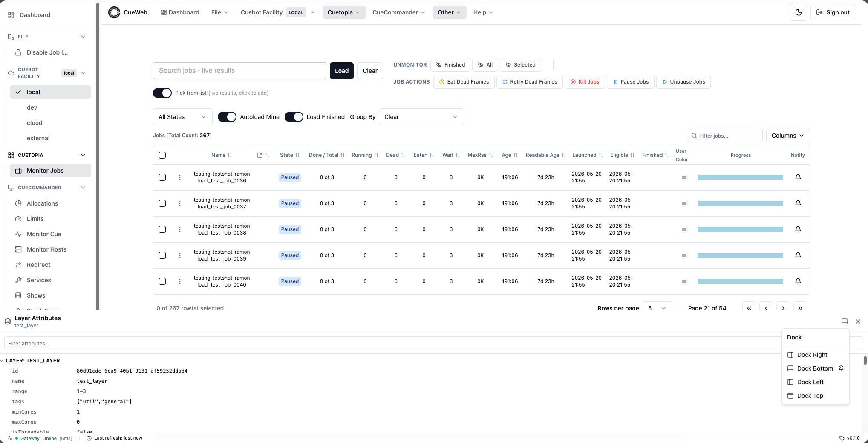This screenshot has height=443, width=868.
Task: Open the Help menu
Action: pyautogui.click(x=483, y=12)
